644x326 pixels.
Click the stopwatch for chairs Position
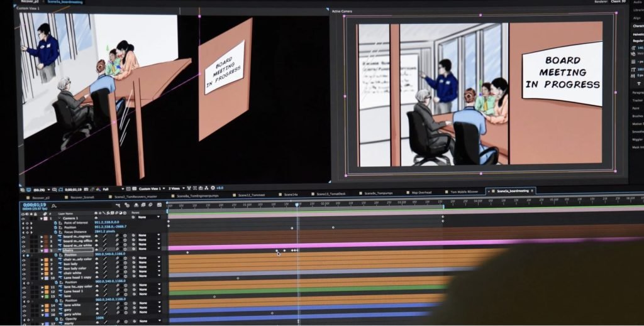55,254
